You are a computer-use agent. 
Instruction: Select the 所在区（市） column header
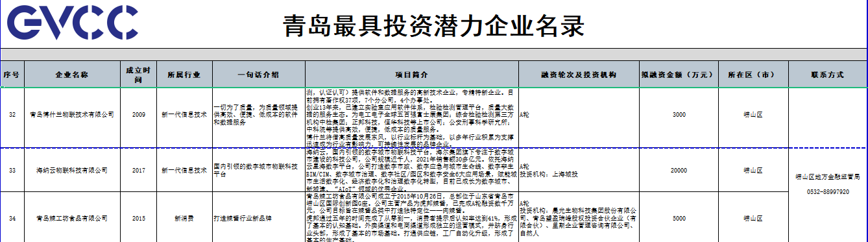[x=754, y=75]
